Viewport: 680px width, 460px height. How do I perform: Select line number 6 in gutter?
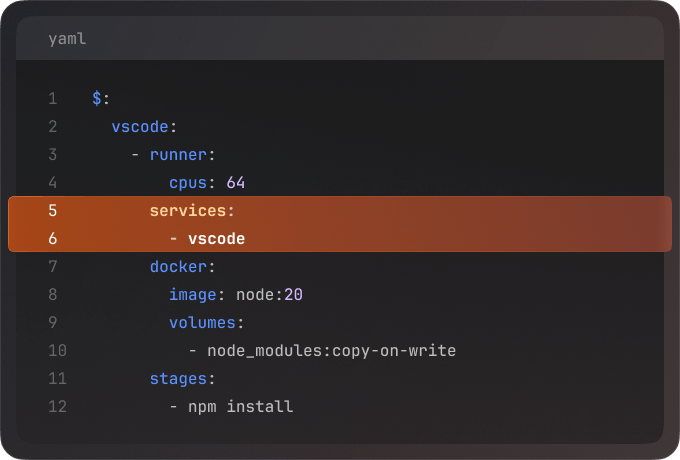point(52,239)
